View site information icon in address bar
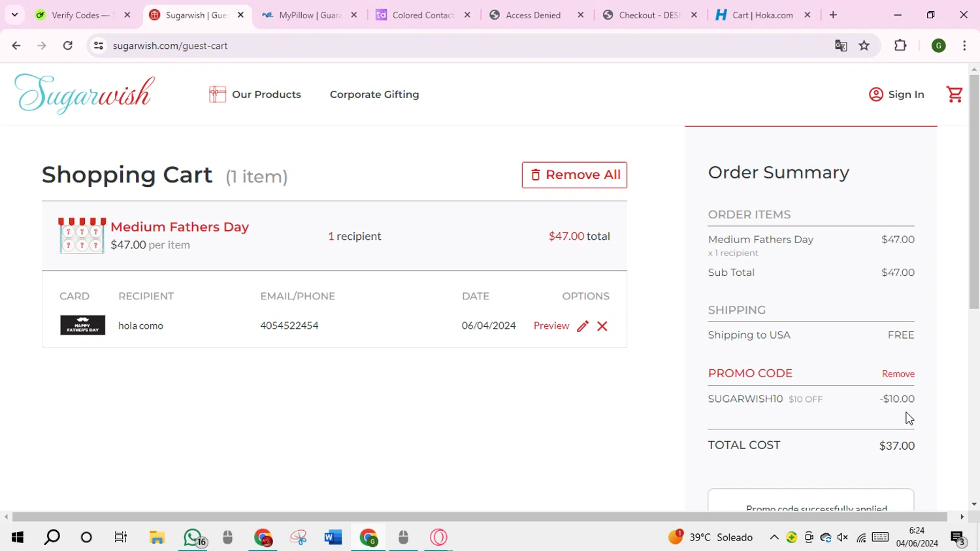980x551 pixels. coord(99,45)
